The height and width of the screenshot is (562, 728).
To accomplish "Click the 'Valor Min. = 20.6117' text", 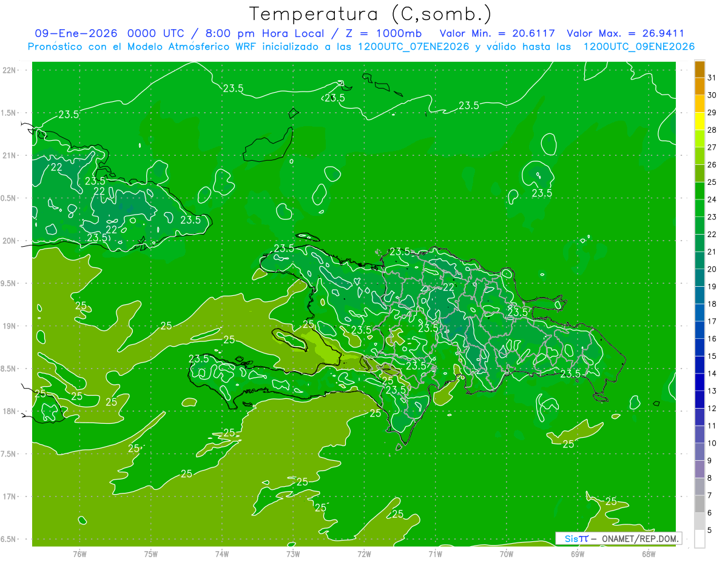I will click(497, 34).
